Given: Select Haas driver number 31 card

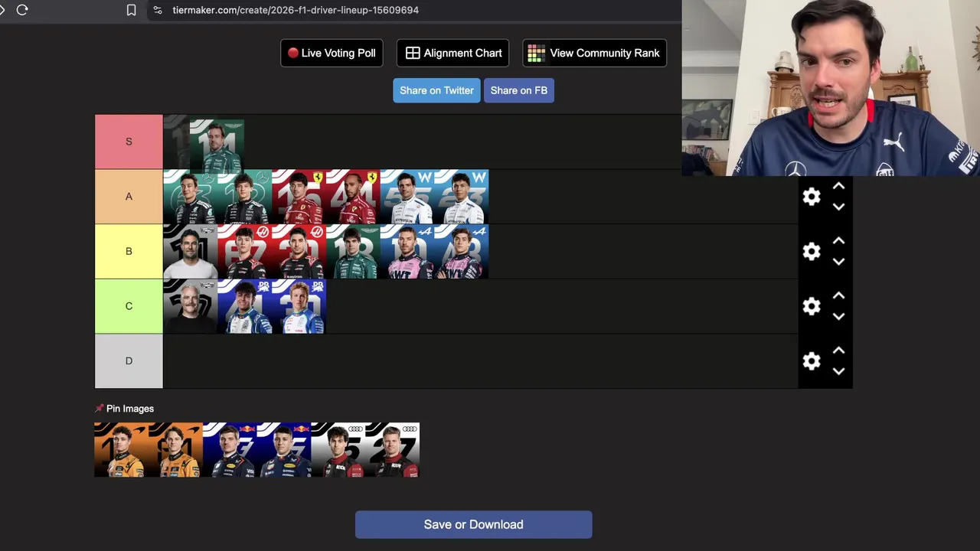Looking at the screenshot, I should pos(299,252).
